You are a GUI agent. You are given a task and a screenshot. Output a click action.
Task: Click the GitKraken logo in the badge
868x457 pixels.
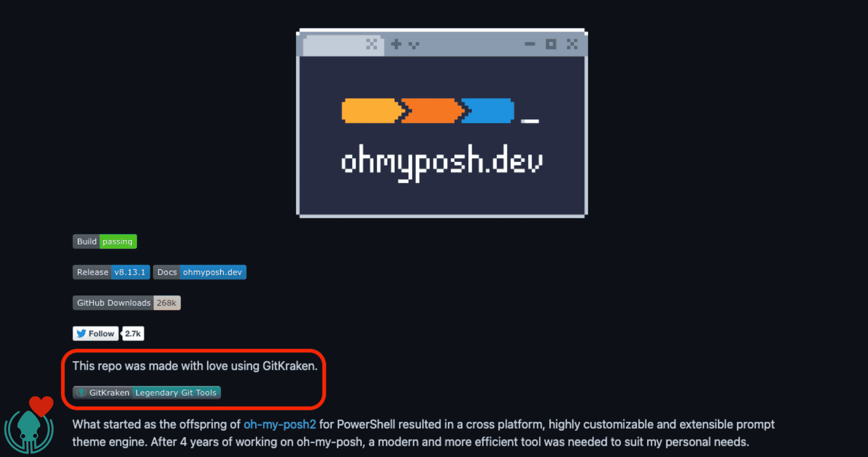pyautogui.click(x=81, y=393)
